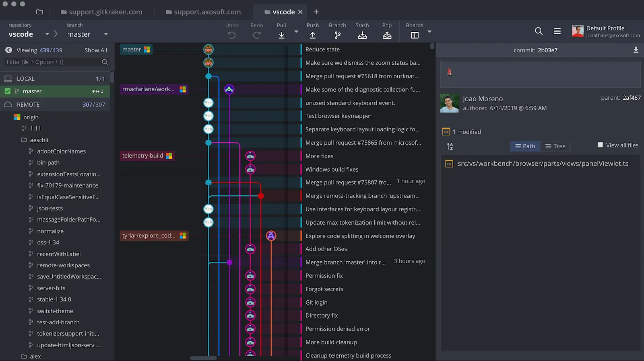Screen dimensions: 644x361
Task: Open the hamburger menu icon
Action: click(x=557, y=31)
